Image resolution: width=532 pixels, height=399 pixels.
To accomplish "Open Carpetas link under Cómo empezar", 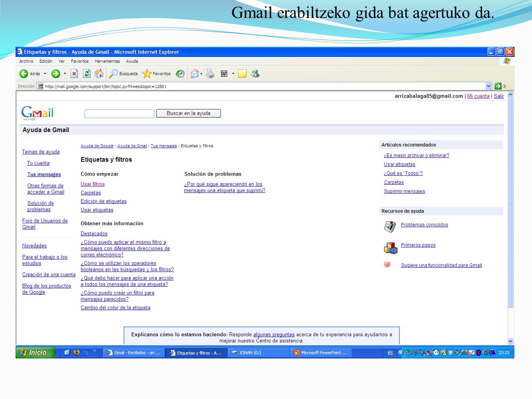I will 91,192.
